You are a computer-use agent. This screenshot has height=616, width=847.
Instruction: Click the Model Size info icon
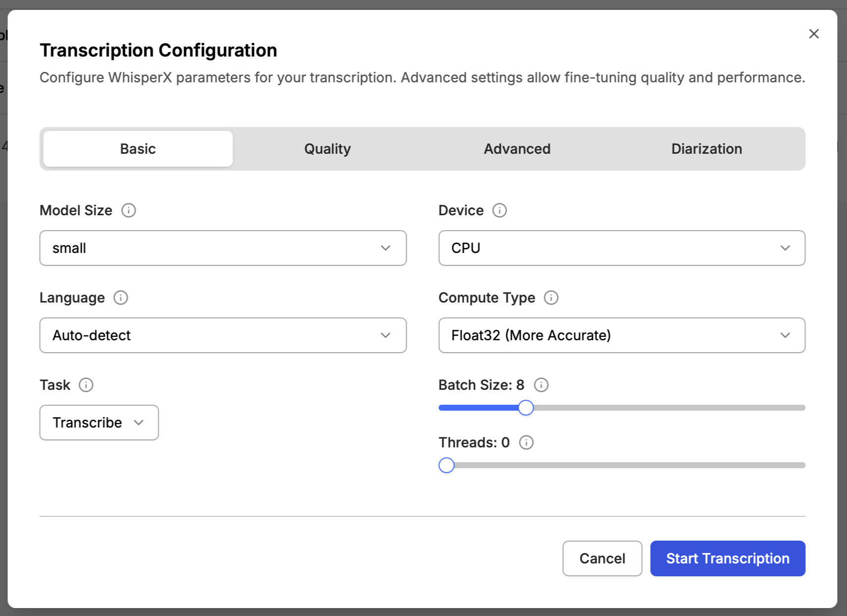tap(128, 210)
